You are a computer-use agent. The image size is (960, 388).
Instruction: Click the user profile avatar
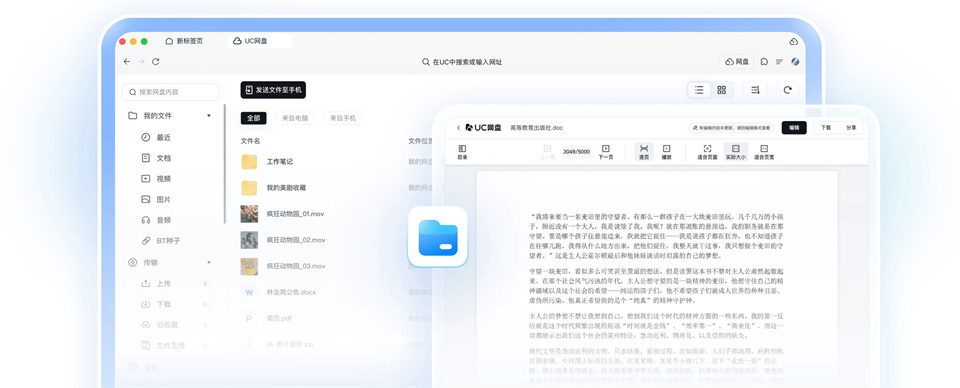pyautogui.click(x=795, y=62)
